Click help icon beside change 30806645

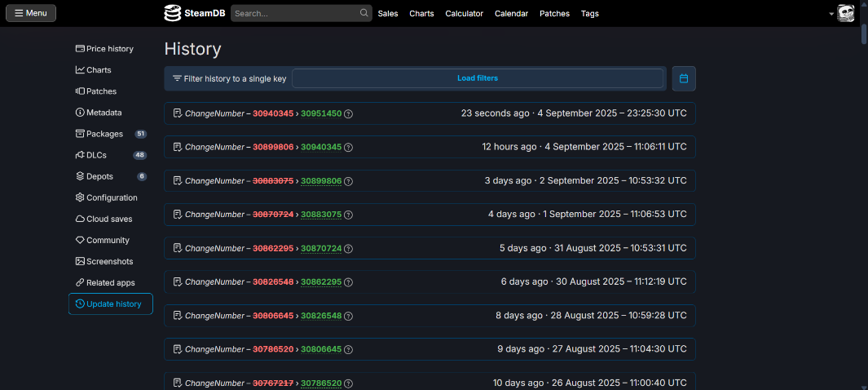pos(349,349)
